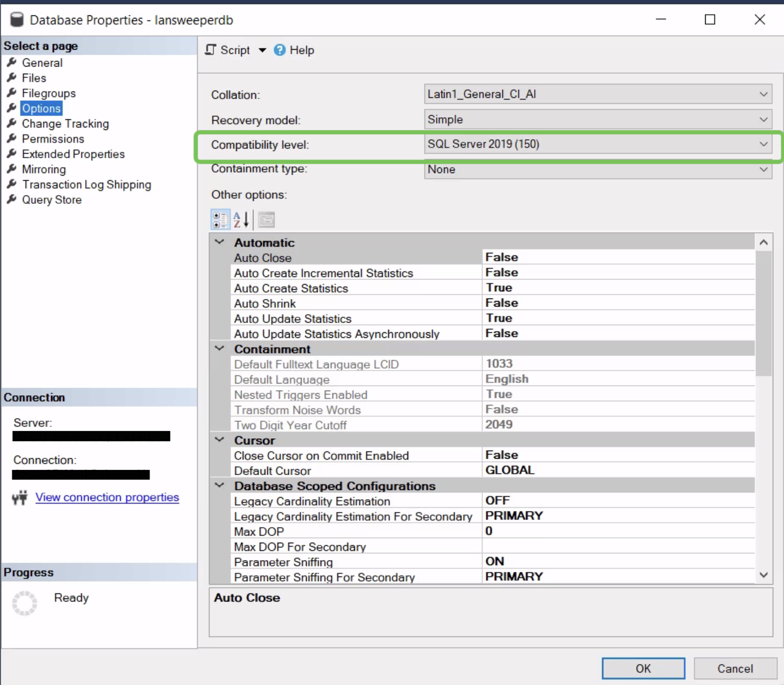Collapse the Containment section
The width and height of the screenshot is (784, 685).
click(x=220, y=349)
